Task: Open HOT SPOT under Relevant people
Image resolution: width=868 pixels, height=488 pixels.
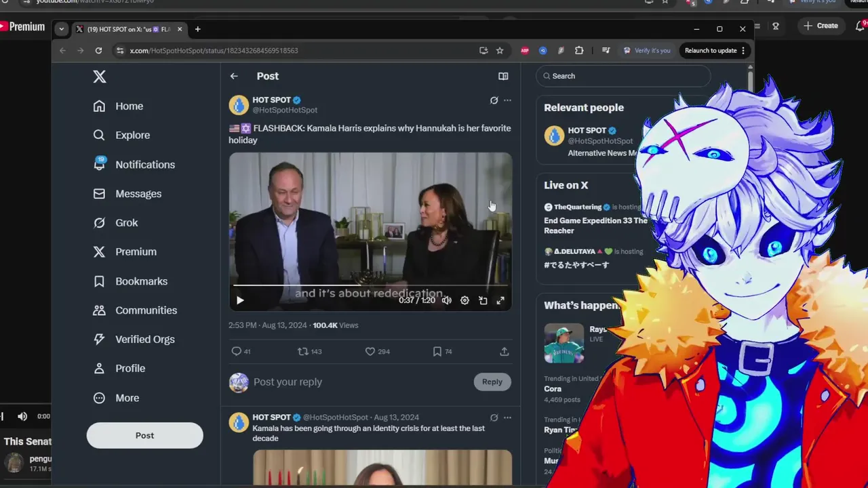Action: tap(587, 131)
